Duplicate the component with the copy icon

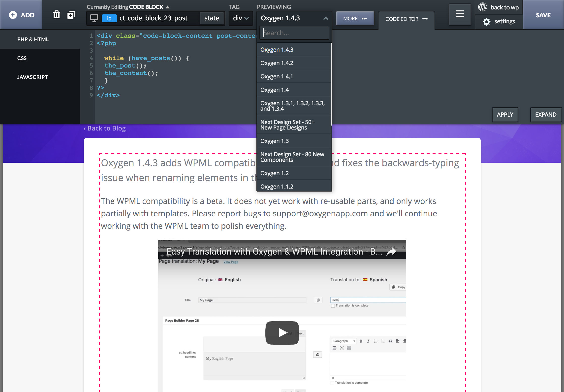tap(71, 15)
